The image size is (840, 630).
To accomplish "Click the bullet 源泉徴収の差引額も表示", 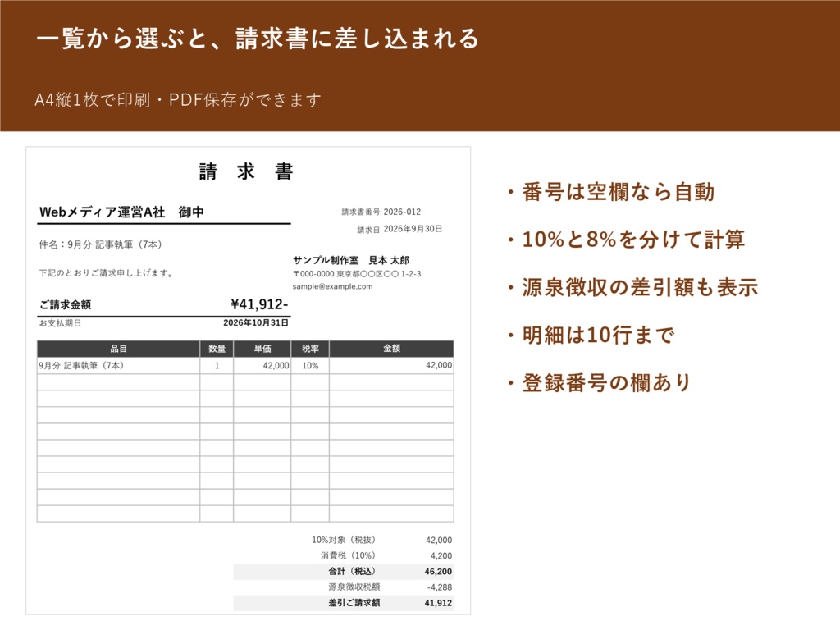I will 633,287.
